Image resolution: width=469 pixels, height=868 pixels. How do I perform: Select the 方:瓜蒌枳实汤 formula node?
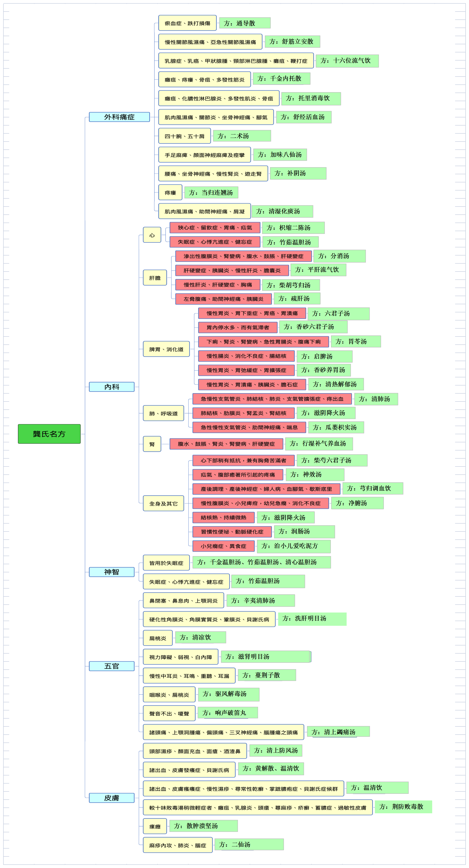(336, 427)
